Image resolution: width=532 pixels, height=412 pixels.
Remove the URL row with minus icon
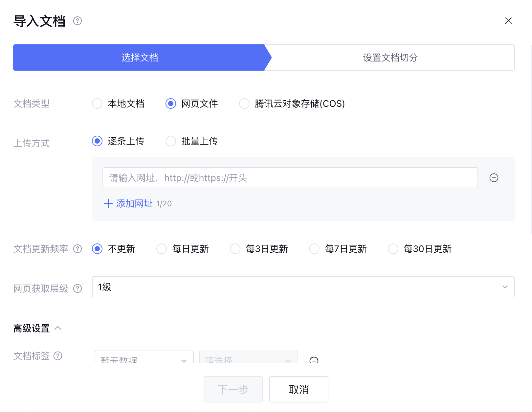click(x=494, y=178)
